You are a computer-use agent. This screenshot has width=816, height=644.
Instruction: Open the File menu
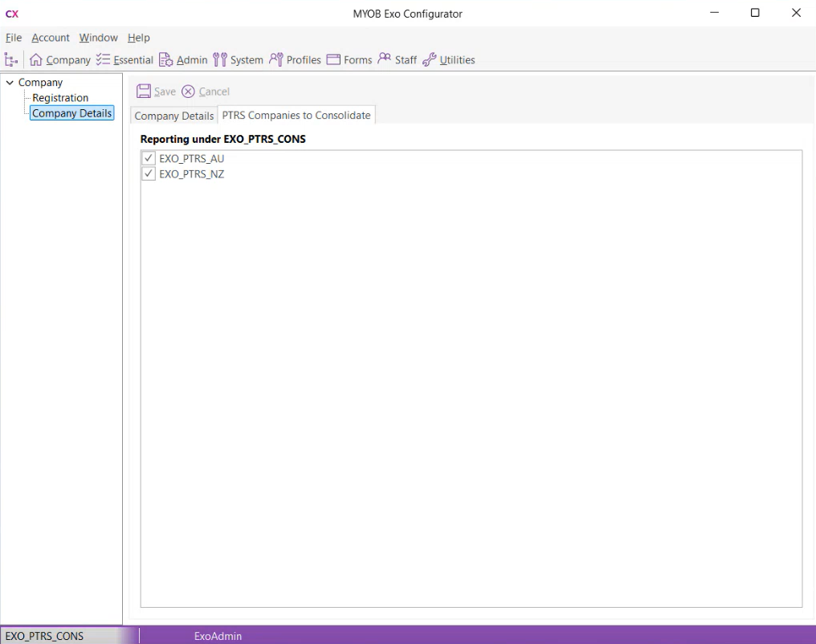click(14, 38)
